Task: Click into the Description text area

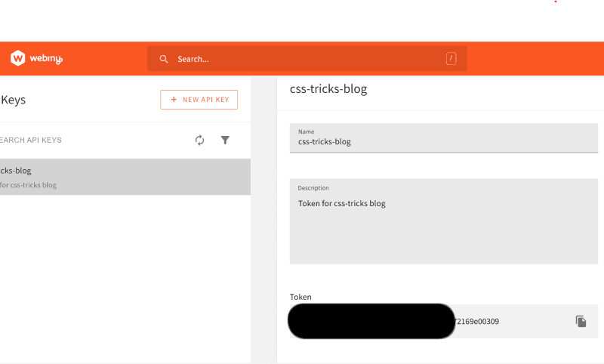Action: click(444, 227)
